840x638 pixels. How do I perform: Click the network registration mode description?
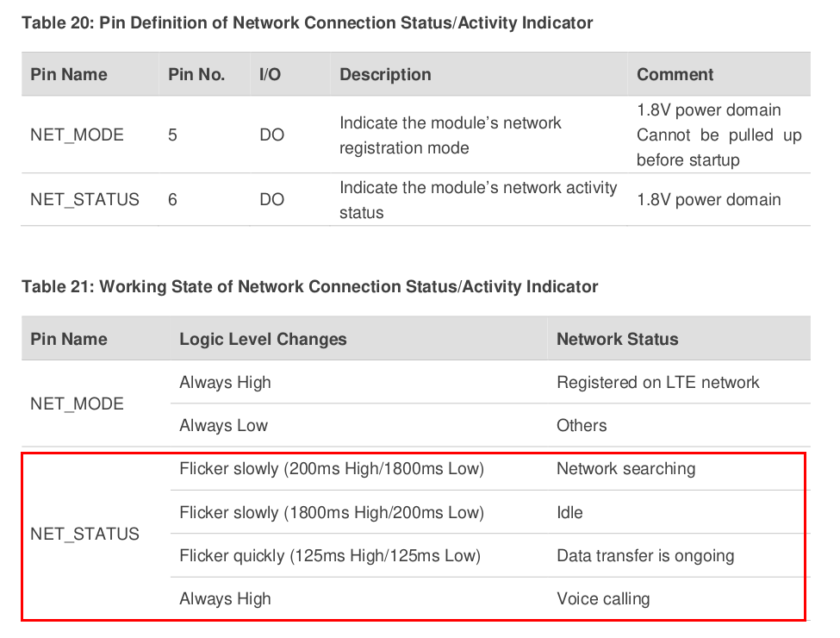(x=450, y=135)
